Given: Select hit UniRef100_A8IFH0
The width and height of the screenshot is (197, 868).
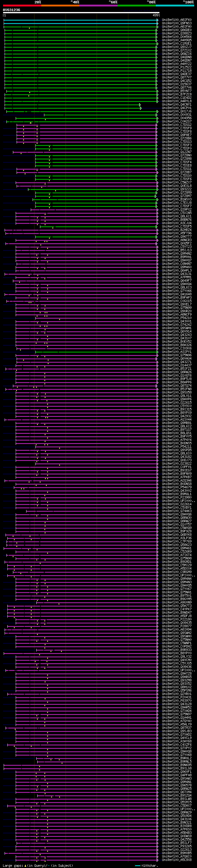Looking at the screenshot, I should point(176,26).
